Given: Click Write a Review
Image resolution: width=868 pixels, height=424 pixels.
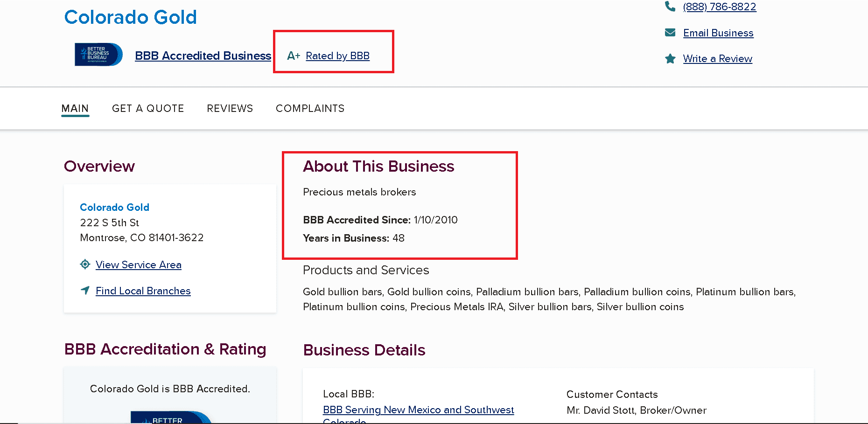Looking at the screenshot, I should pyautogui.click(x=717, y=58).
